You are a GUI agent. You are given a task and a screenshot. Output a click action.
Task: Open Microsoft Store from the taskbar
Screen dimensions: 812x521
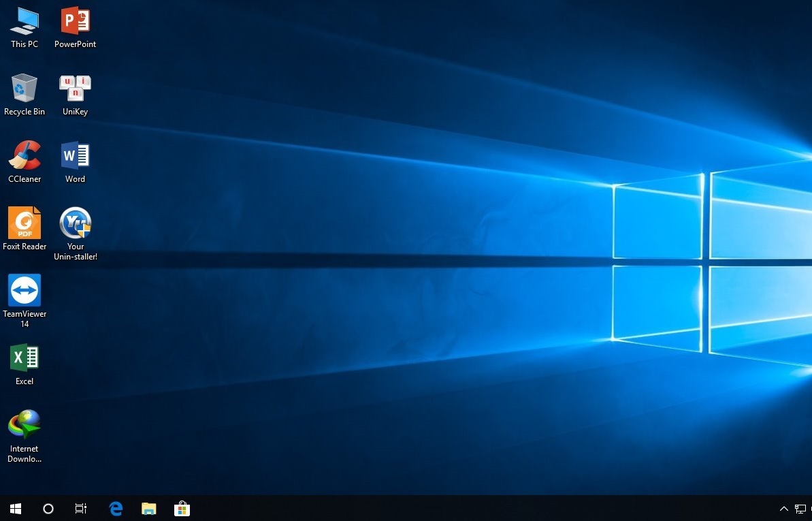[x=182, y=509]
